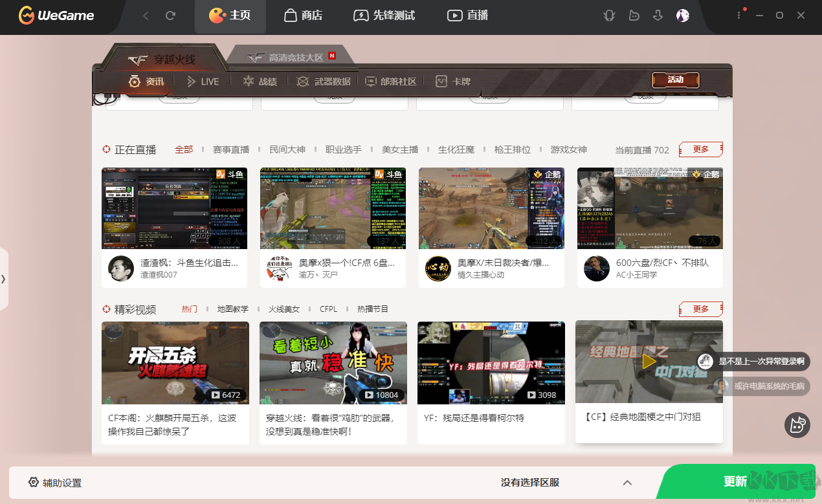Image resolution: width=822 pixels, height=504 pixels.
Task: Play the 开局五杀 火麒麟崛起 video
Action: tap(175, 363)
